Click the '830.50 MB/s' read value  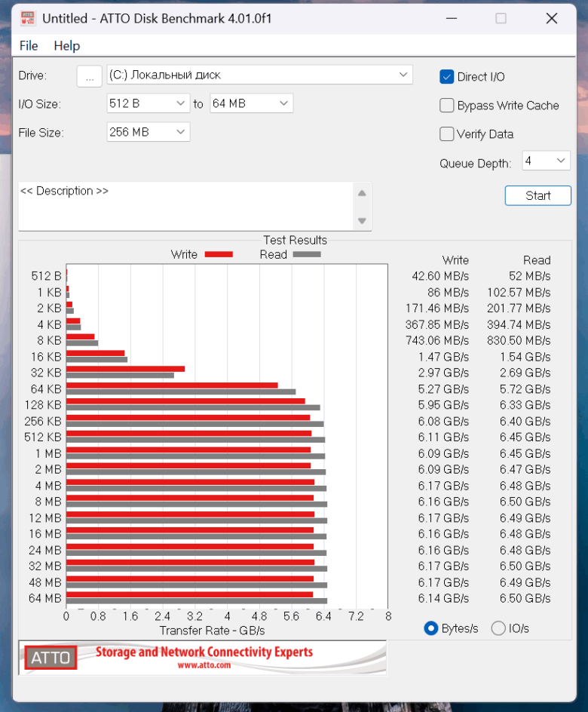tap(519, 341)
